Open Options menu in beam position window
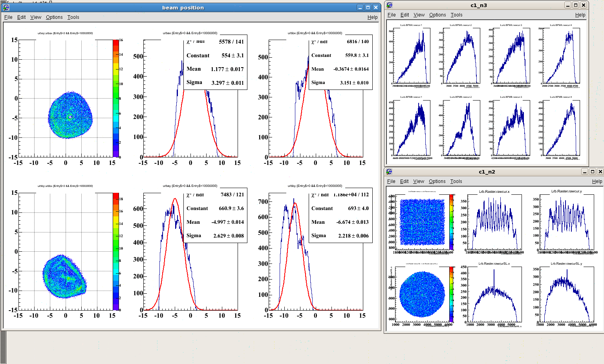 pyautogui.click(x=54, y=17)
